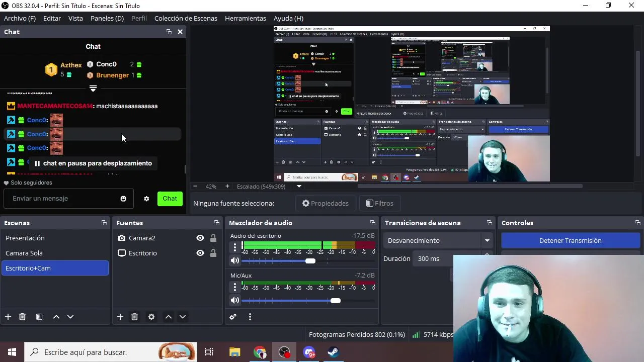Screen dimensions: 644x362
Task: Move scene down
Action: click(x=70, y=317)
